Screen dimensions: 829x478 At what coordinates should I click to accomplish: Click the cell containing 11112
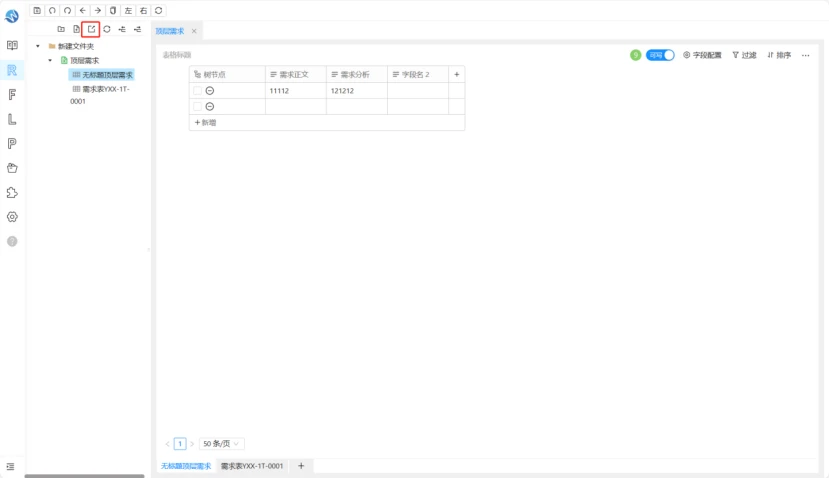point(296,91)
